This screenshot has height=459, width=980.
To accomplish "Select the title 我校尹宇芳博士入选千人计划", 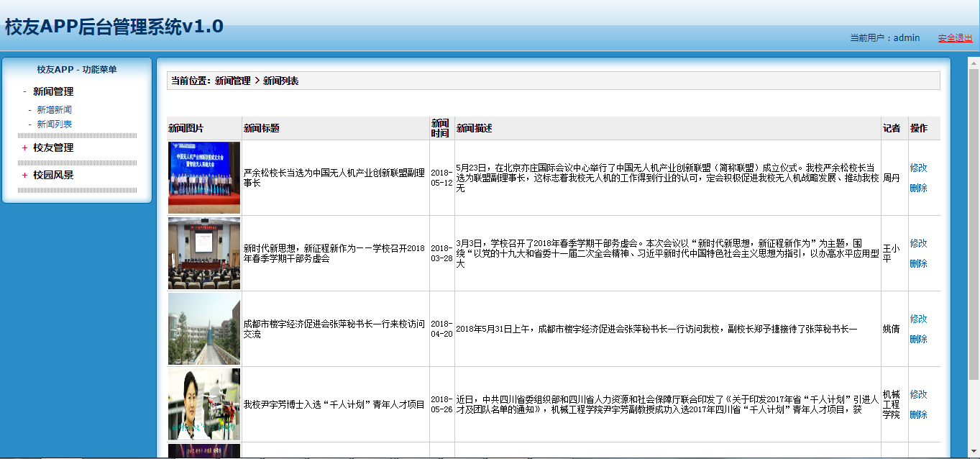I will coord(334,404).
